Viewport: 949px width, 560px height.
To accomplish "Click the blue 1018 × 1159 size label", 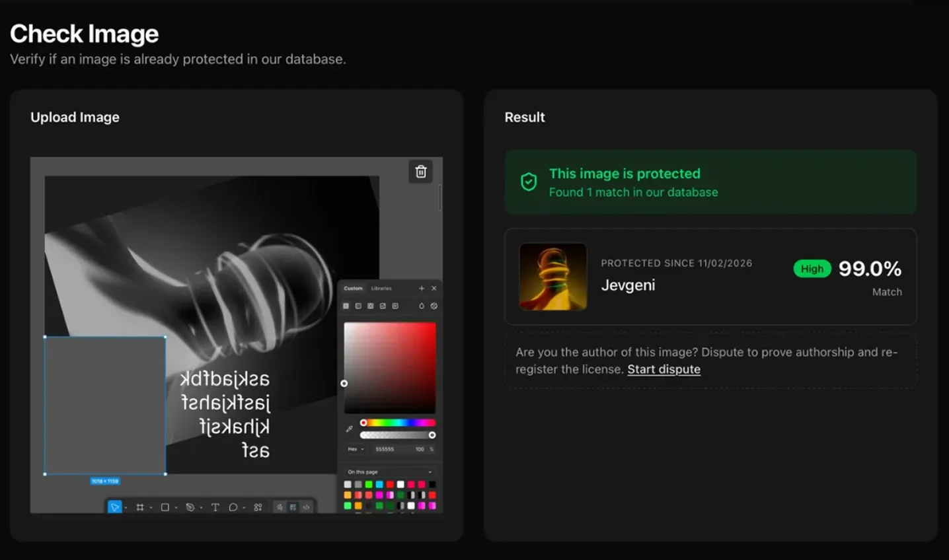I will click(x=105, y=481).
